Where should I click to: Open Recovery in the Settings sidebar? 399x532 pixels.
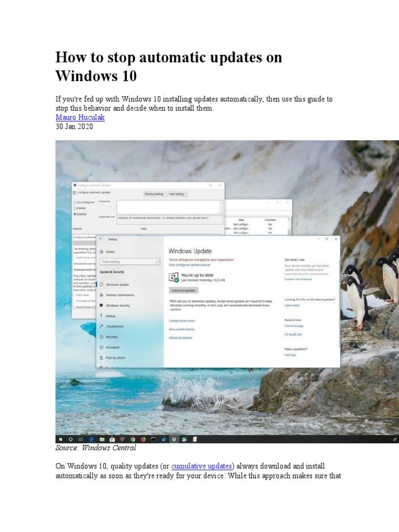109,337
